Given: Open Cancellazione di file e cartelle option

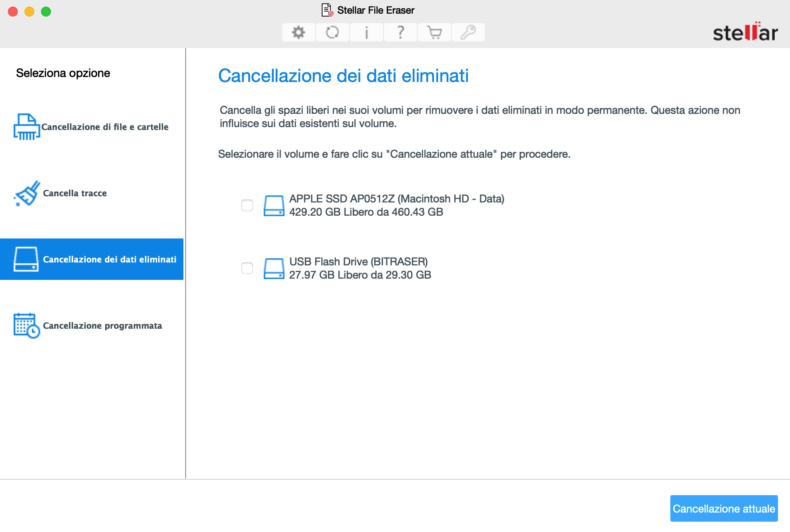Looking at the screenshot, I should [x=92, y=127].
